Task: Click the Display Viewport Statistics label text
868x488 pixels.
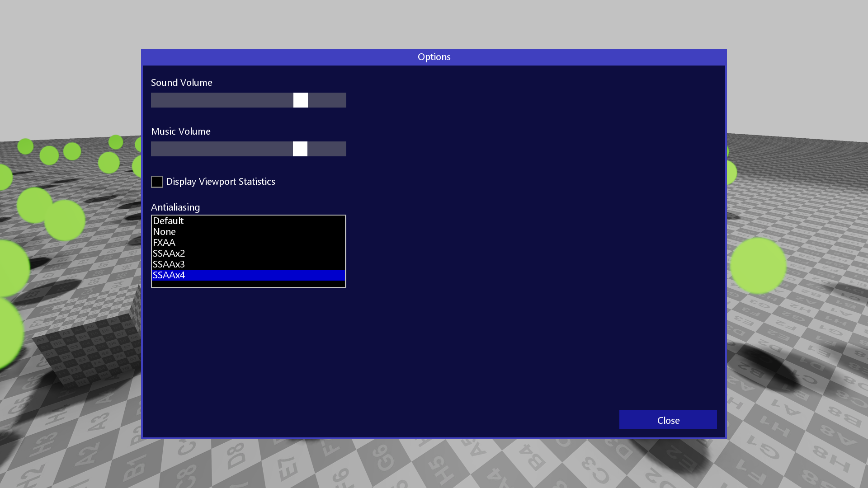Action: point(220,182)
